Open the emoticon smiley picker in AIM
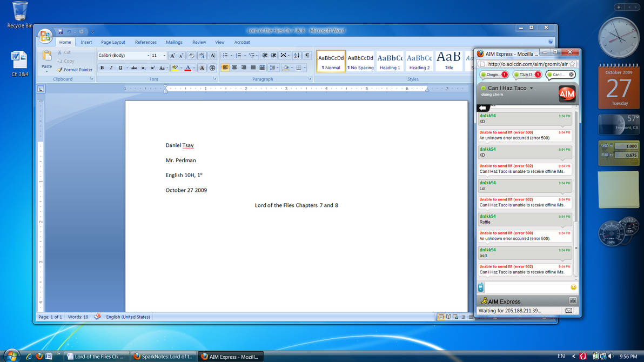 point(573,287)
